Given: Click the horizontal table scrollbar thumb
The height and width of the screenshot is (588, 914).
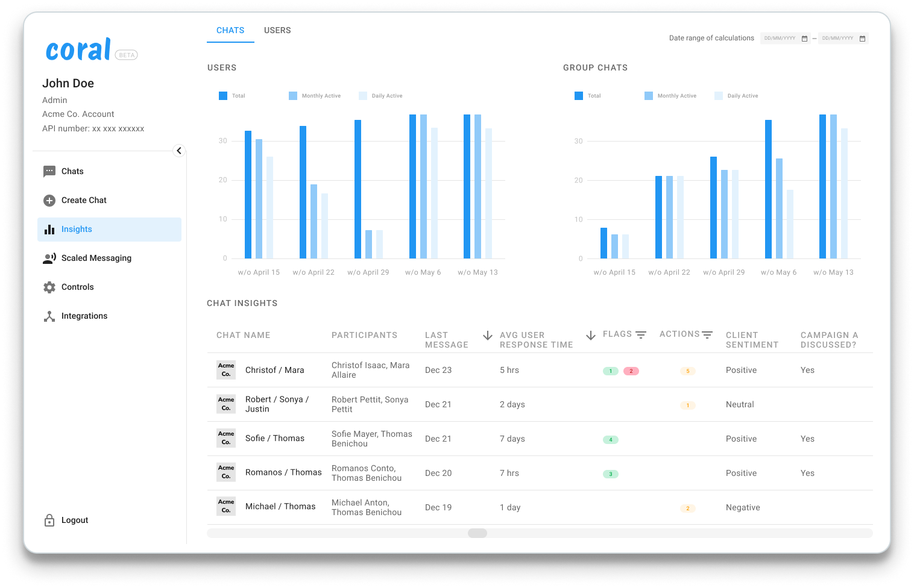Looking at the screenshot, I should tap(477, 533).
